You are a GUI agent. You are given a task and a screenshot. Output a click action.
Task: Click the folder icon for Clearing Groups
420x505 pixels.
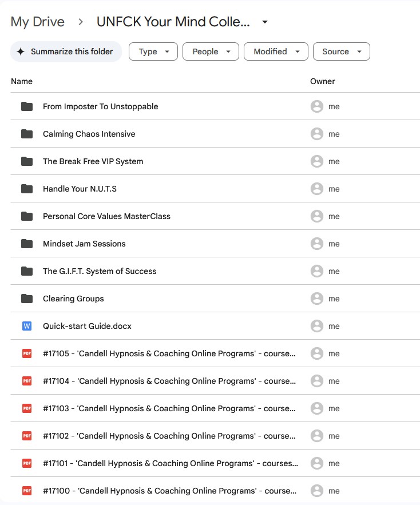[x=27, y=299]
